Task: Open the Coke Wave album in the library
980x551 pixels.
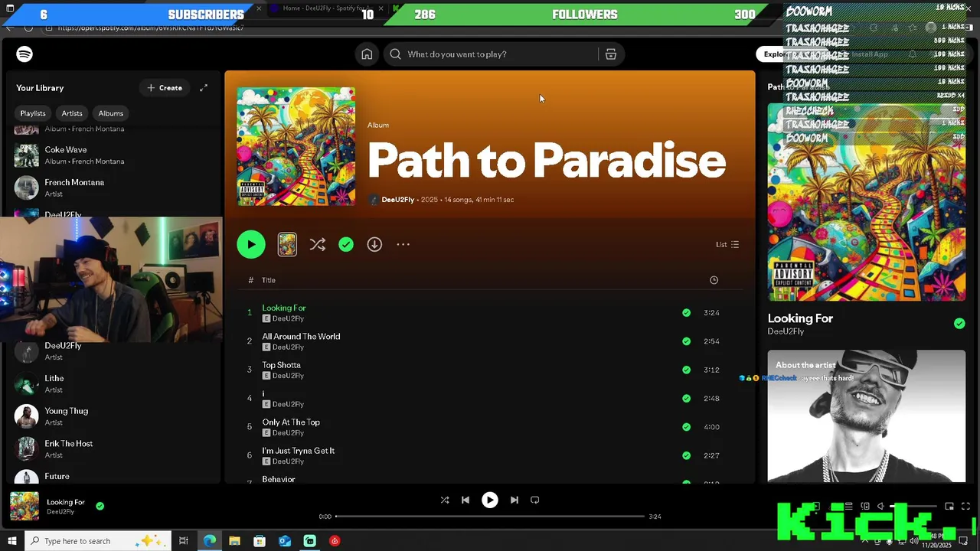Action: [115, 155]
